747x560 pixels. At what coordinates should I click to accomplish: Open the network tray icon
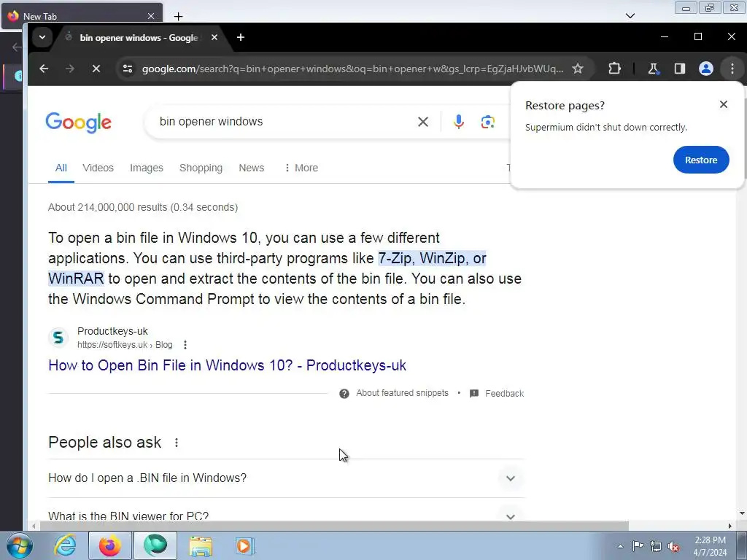656,546
